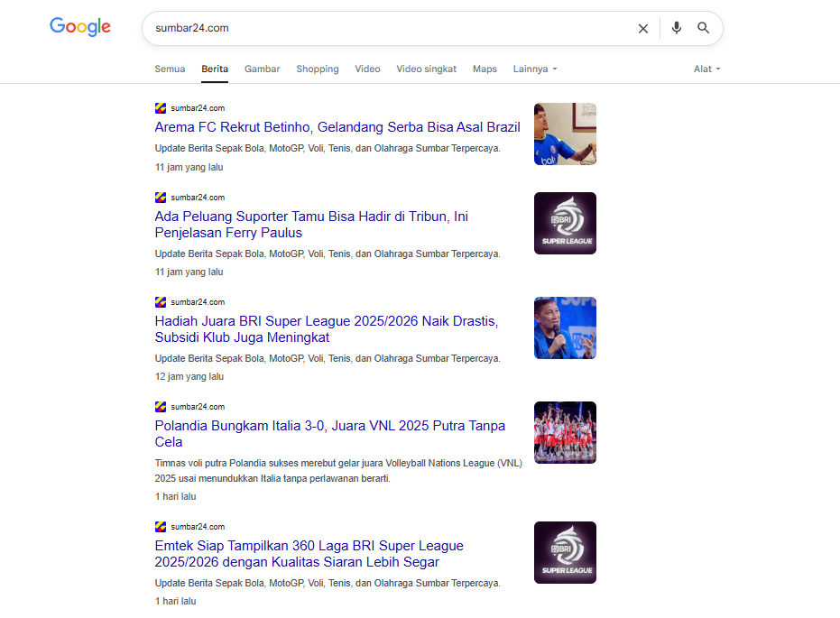
Task: Switch to the Semua tab
Action: pyautogui.click(x=170, y=69)
